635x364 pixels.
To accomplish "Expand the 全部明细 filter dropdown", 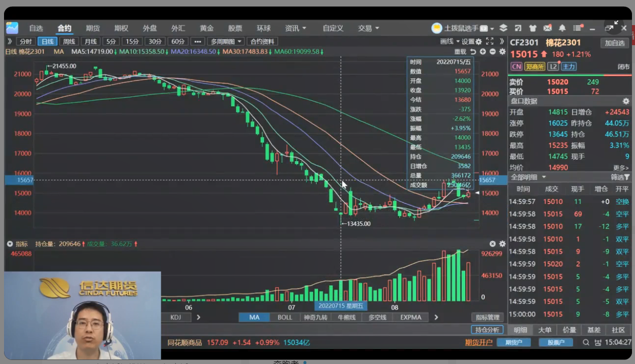I will click(x=528, y=177).
